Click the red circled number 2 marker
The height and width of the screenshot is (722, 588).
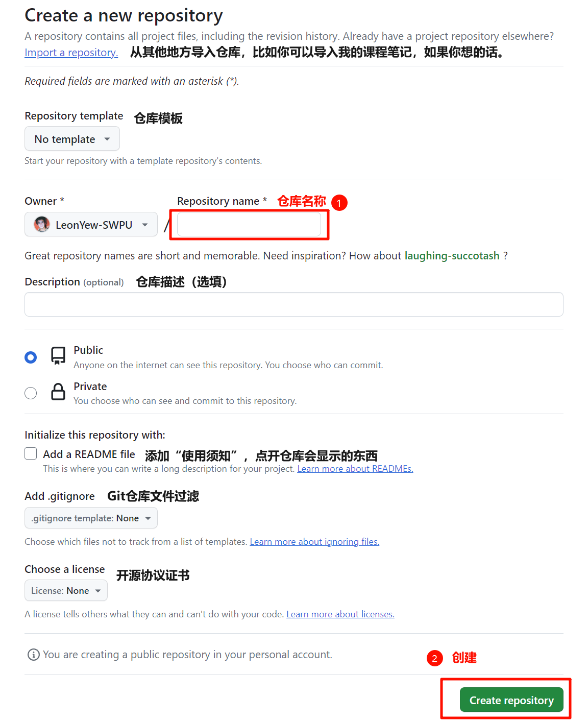click(x=435, y=658)
